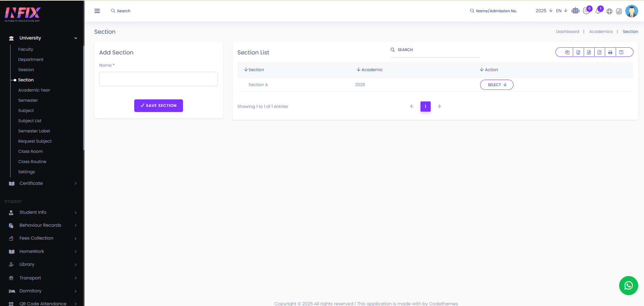Print the Section List
644x306 pixels.
coord(610,52)
